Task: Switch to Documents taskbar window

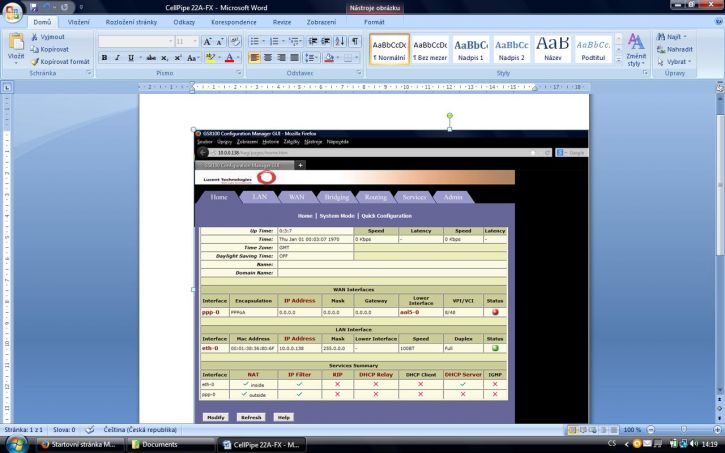Action: [172, 444]
